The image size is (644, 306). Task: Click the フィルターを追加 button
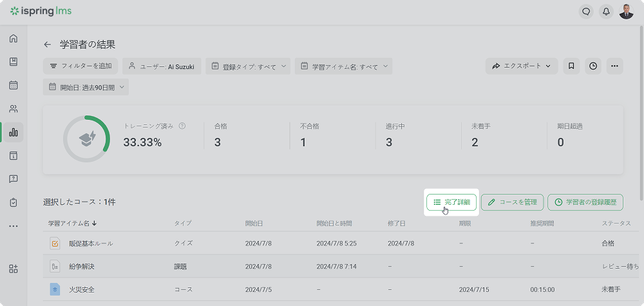80,66
